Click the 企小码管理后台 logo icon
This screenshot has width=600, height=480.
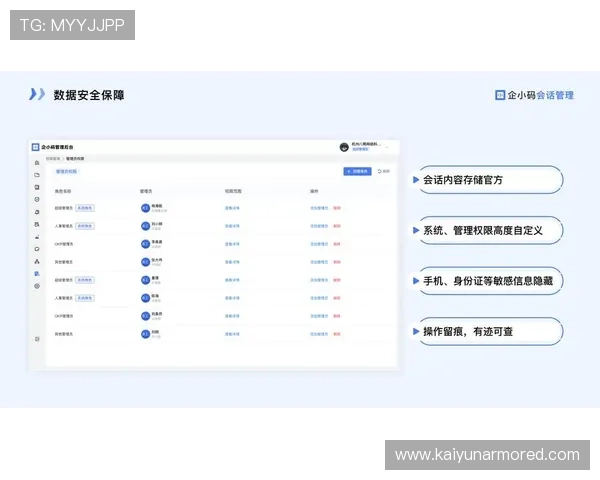[x=35, y=147]
